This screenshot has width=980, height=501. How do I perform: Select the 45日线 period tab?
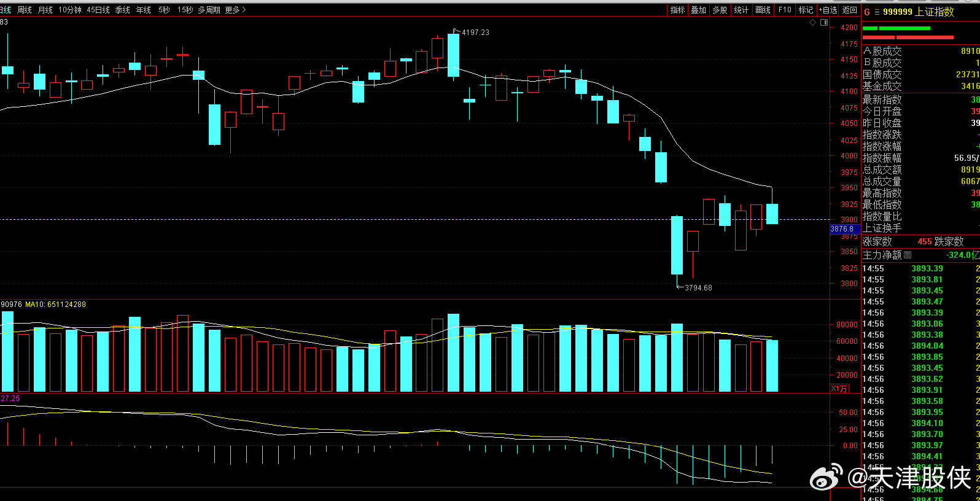(98, 10)
